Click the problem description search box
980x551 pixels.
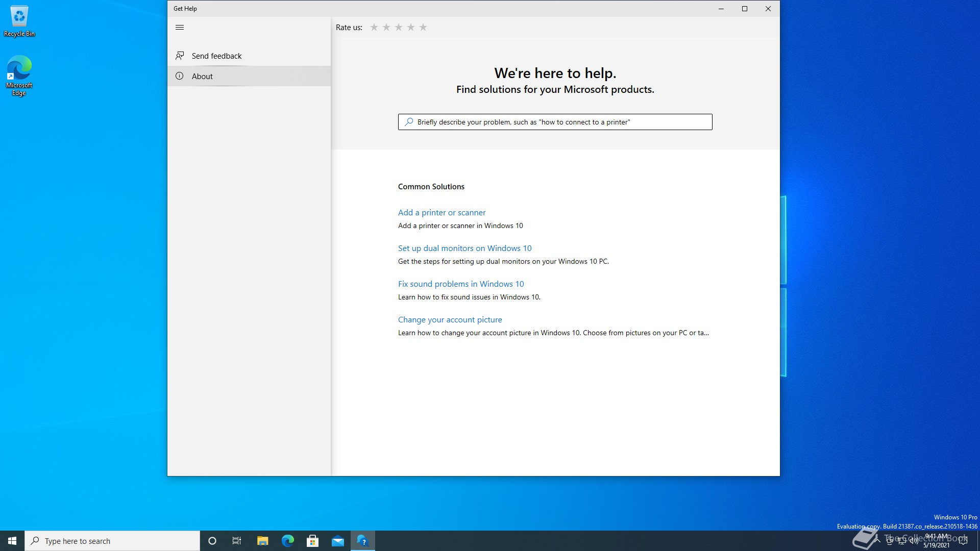[x=555, y=122]
